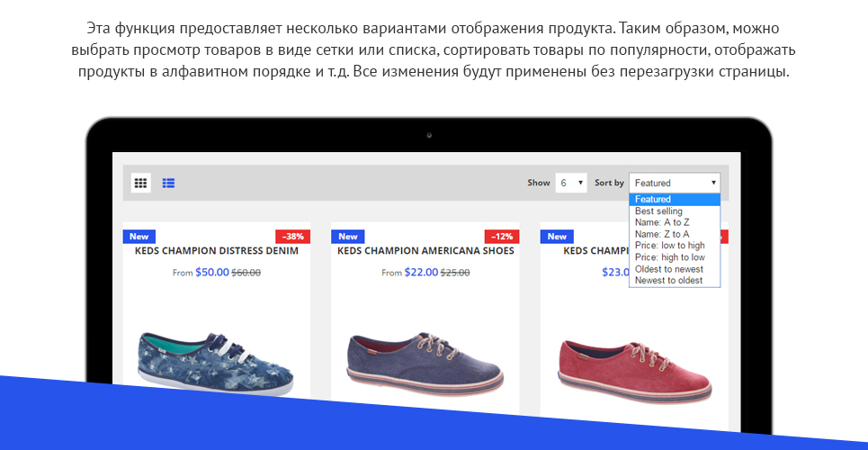
Task: Open the Show count dropdown
Action: point(571,183)
